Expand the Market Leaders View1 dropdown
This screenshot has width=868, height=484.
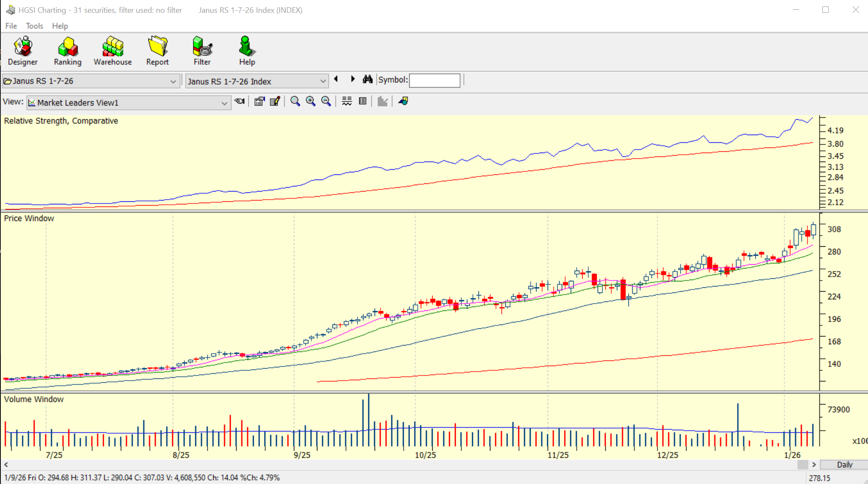[x=224, y=103]
